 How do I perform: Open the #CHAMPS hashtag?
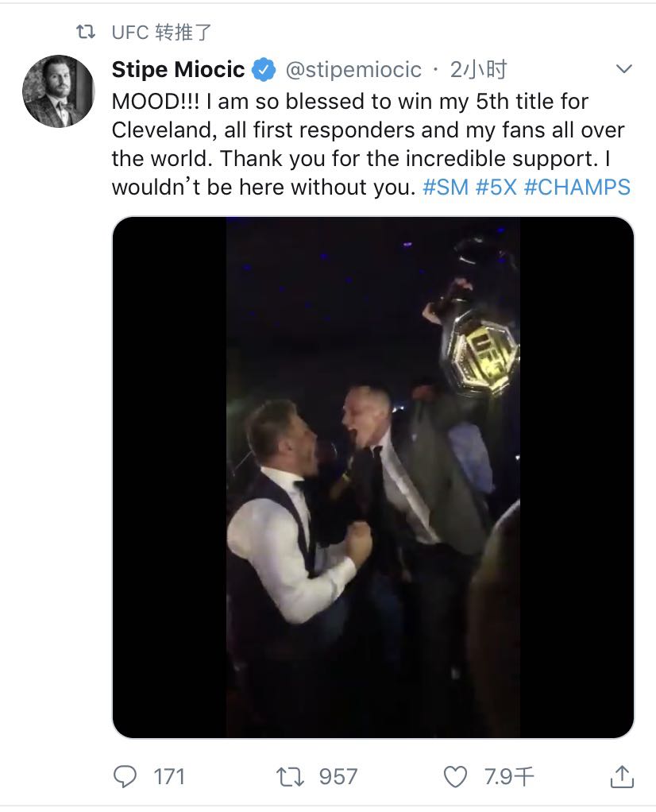pos(577,187)
